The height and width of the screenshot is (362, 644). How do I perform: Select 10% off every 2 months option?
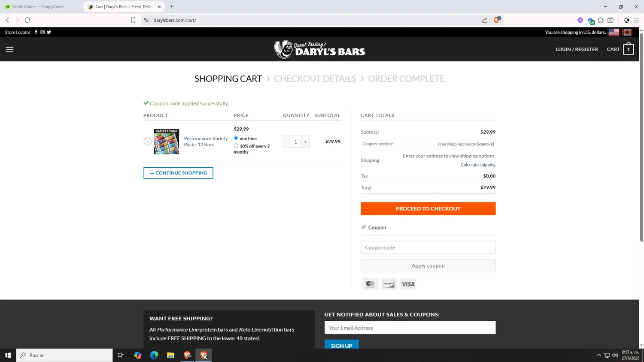(x=236, y=146)
